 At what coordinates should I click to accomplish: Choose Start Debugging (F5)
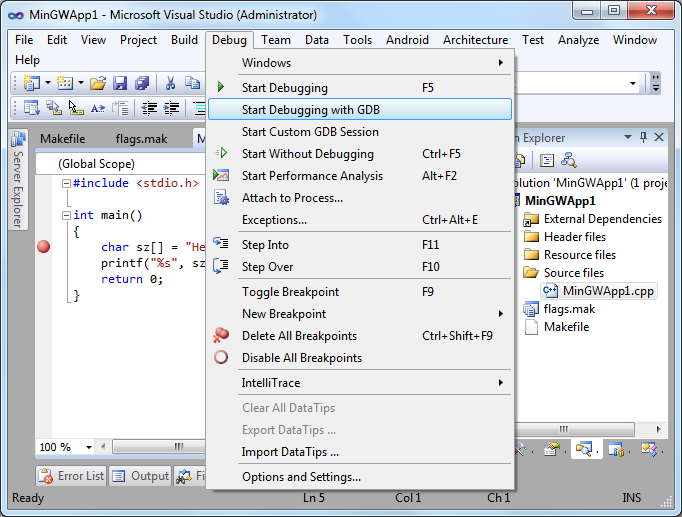[360, 87]
